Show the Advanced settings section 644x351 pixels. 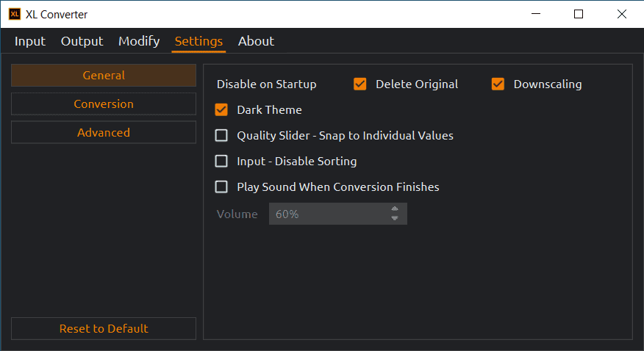[x=104, y=132]
